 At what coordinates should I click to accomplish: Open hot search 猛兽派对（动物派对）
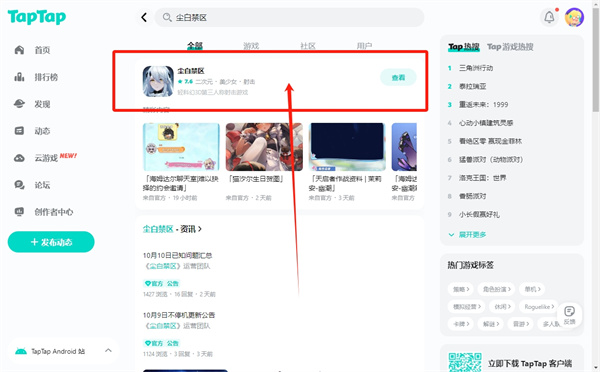(491, 160)
